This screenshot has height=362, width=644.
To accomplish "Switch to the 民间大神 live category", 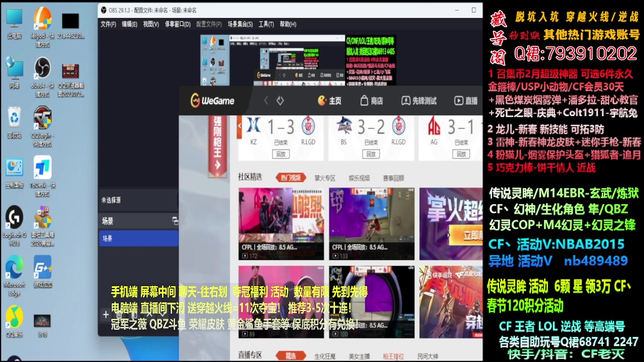I will 427,356.
